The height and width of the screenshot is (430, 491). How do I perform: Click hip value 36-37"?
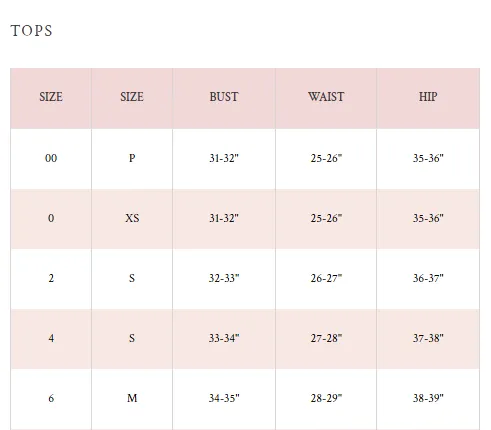[428, 278]
